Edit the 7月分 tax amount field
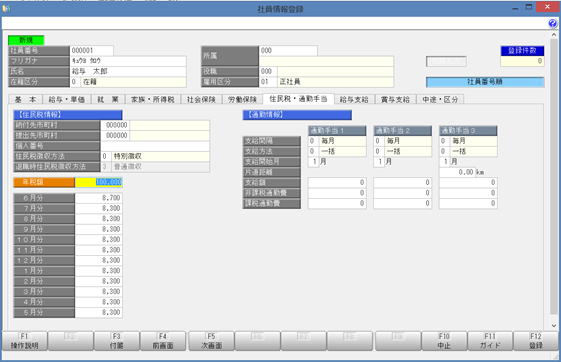Image resolution: width=561 pixels, height=362 pixels. click(99, 208)
